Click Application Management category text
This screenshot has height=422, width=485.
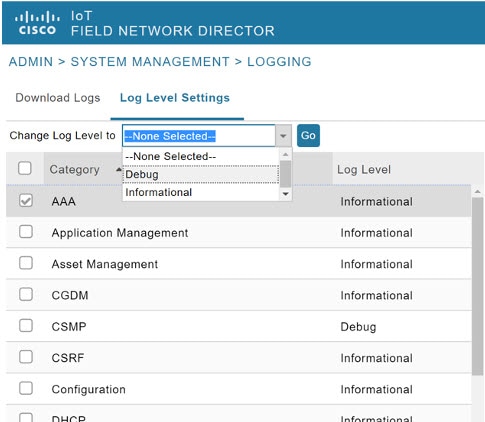[120, 233]
